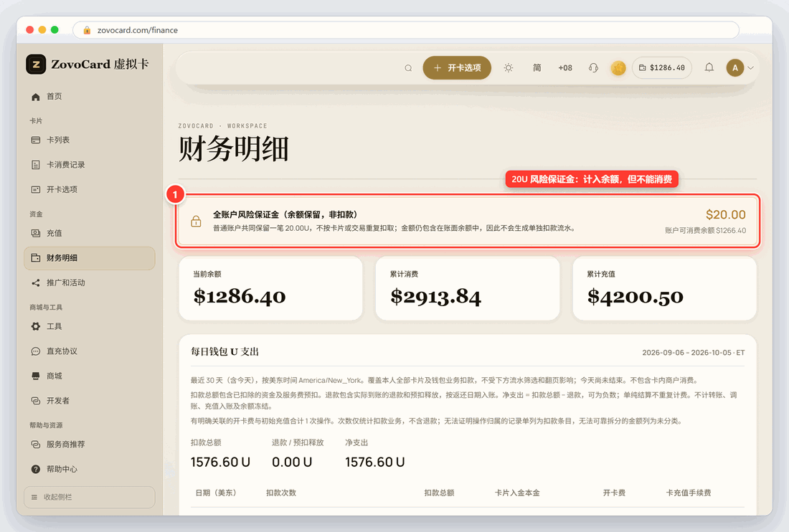Click the 开卡费 column header
Viewport: 789px width, 532px height.
pos(615,493)
